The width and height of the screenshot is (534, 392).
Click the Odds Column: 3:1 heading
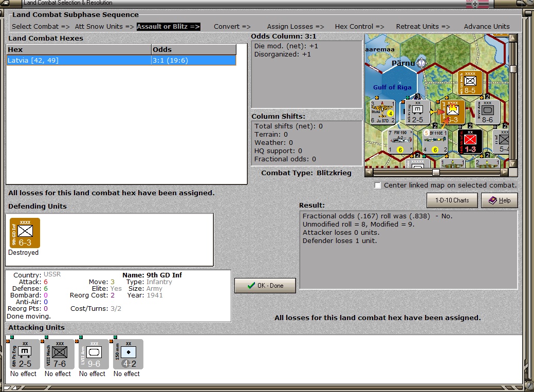tap(283, 36)
